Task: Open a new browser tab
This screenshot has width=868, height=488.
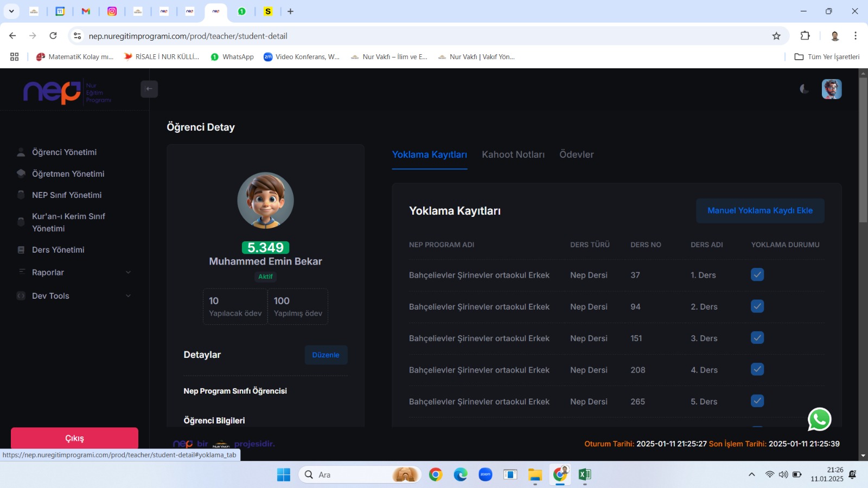Action: click(x=290, y=11)
